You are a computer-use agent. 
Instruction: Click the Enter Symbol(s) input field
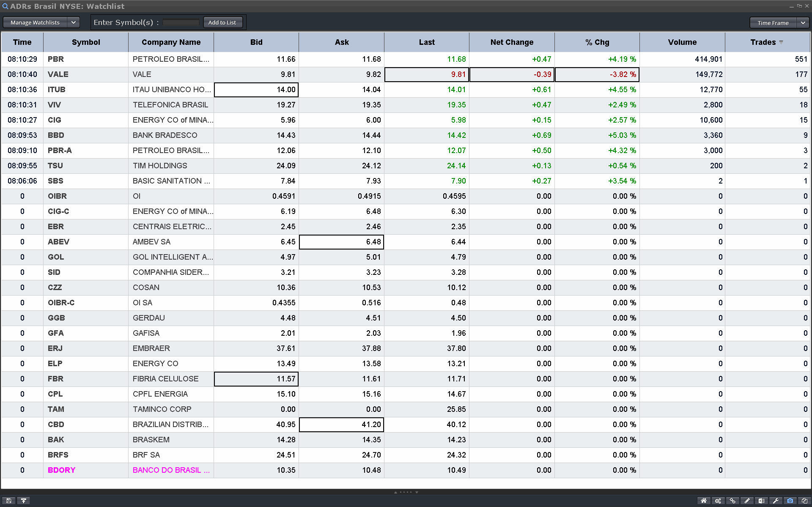(181, 22)
